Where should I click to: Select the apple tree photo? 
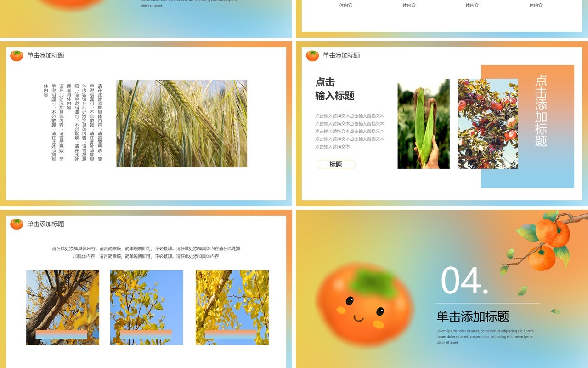[488, 124]
